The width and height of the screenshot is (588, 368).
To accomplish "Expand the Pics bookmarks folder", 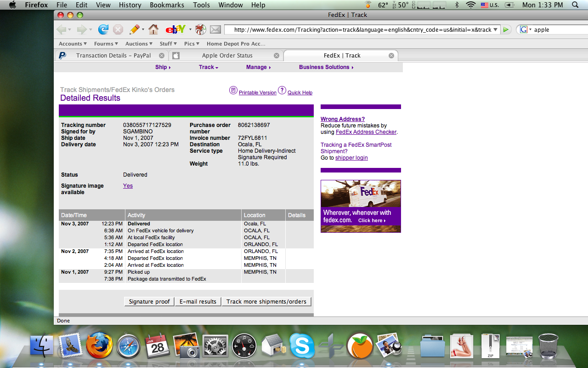I will point(192,44).
